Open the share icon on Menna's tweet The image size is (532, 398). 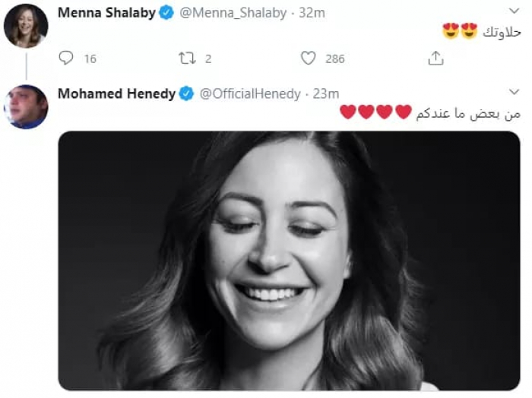435,58
